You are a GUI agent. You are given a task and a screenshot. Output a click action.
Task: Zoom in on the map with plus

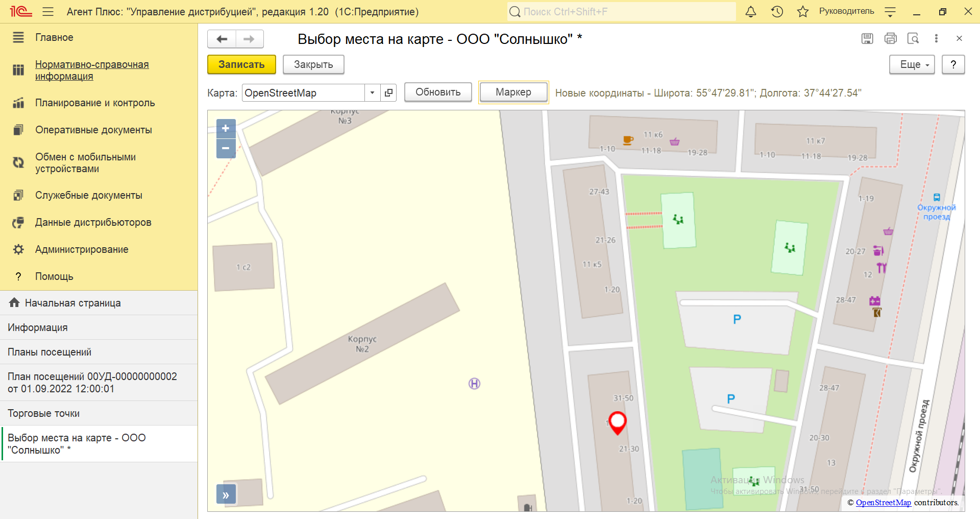click(x=226, y=129)
